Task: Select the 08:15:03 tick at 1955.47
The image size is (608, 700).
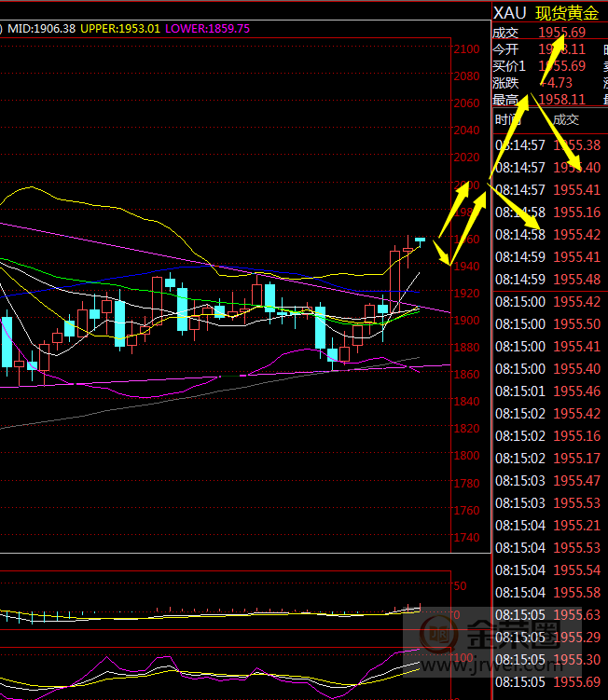Action: (548, 481)
